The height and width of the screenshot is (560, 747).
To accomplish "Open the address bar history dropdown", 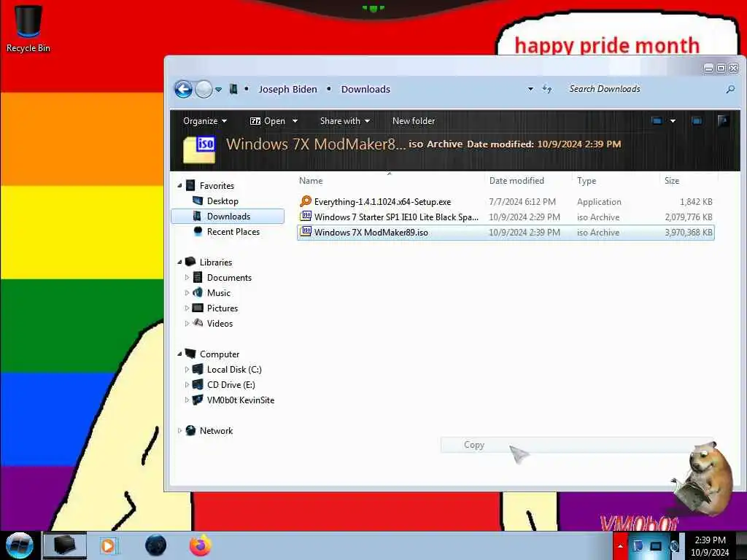I will [530, 89].
